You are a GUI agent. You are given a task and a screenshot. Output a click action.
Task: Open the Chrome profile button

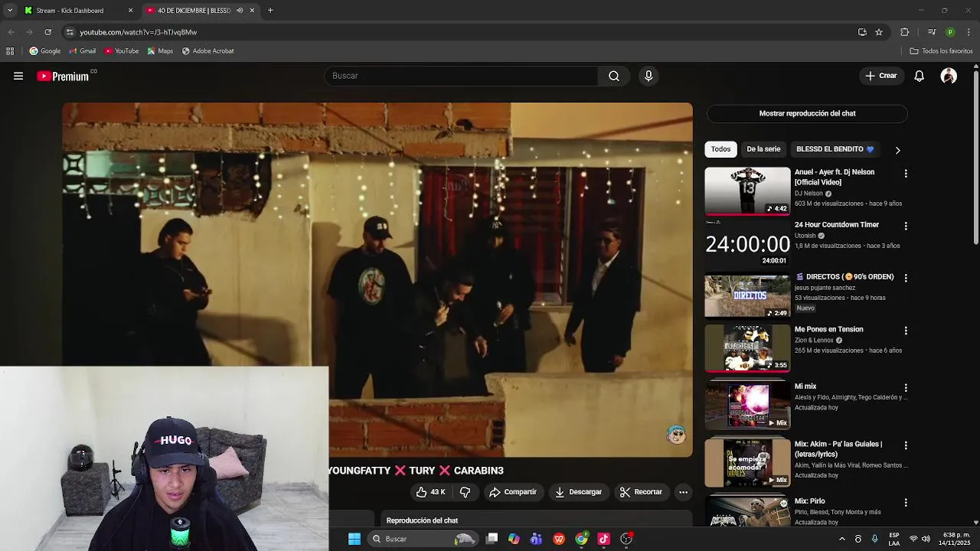[x=950, y=32]
